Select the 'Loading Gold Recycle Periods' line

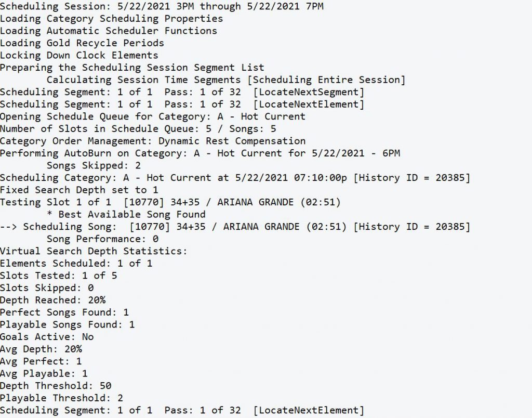point(82,43)
